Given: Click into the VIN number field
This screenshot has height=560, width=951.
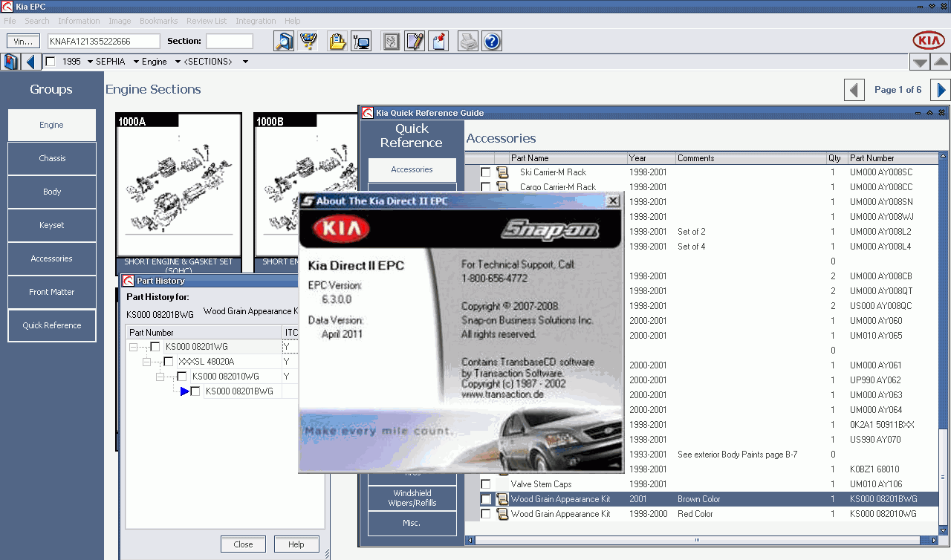Looking at the screenshot, I should click(x=104, y=42).
